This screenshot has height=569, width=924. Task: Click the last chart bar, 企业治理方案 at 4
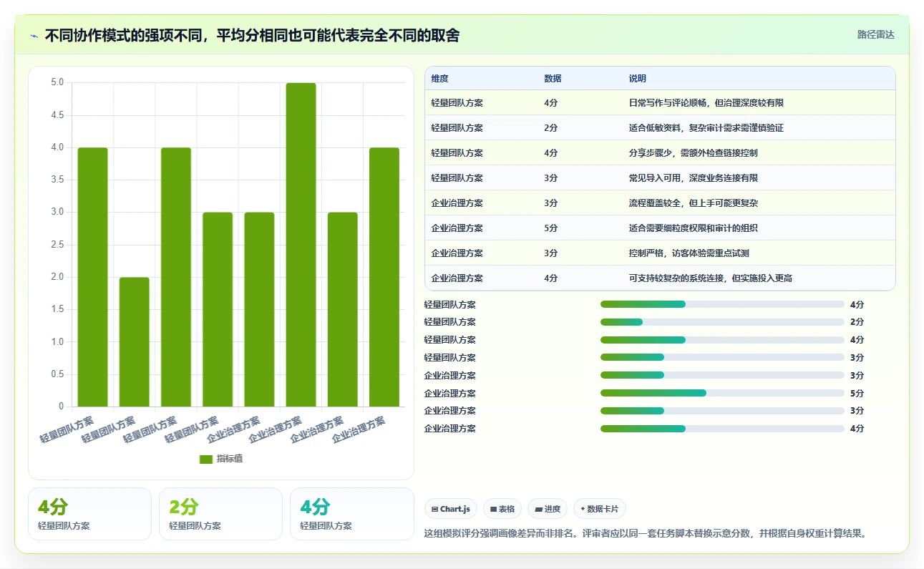coord(384,277)
